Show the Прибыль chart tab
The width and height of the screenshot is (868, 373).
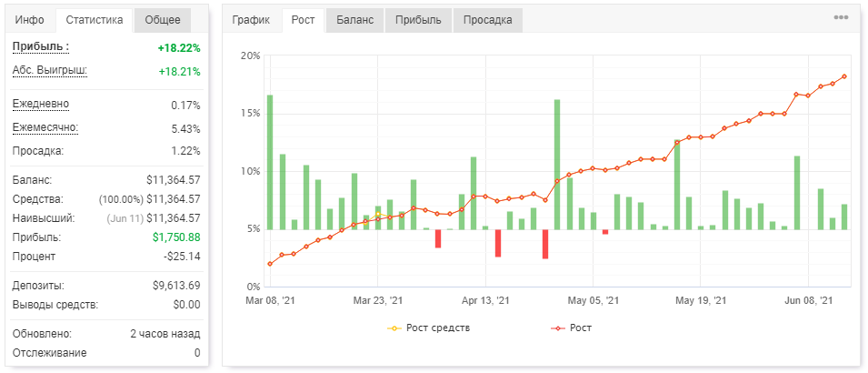coord(418,20)
